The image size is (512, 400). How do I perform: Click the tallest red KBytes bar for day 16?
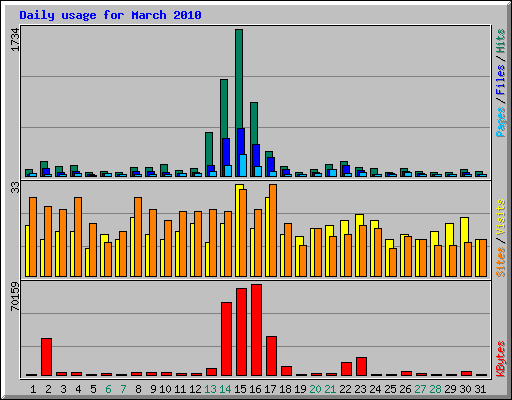[256, 330]
